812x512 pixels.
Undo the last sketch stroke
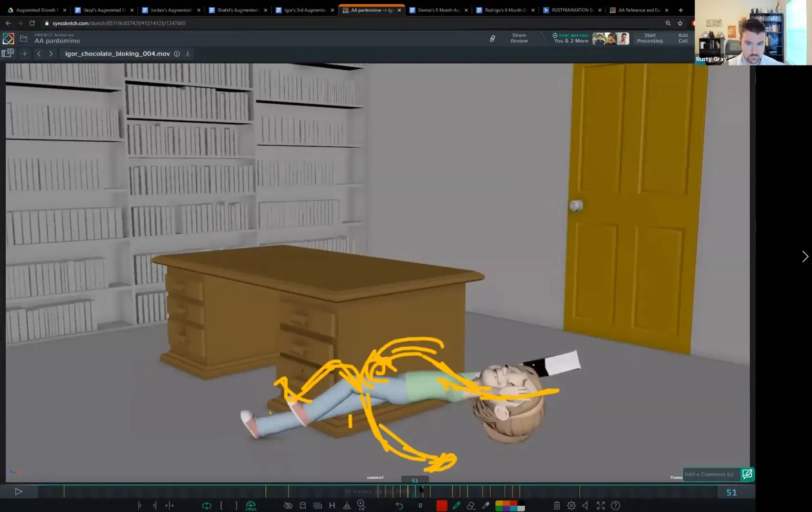coord(399,505)
